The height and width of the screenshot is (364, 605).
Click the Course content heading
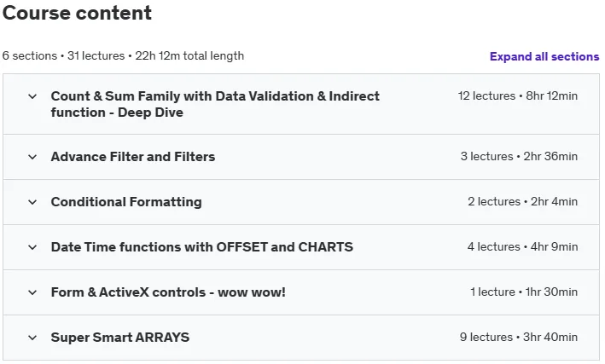pos(77,13)
